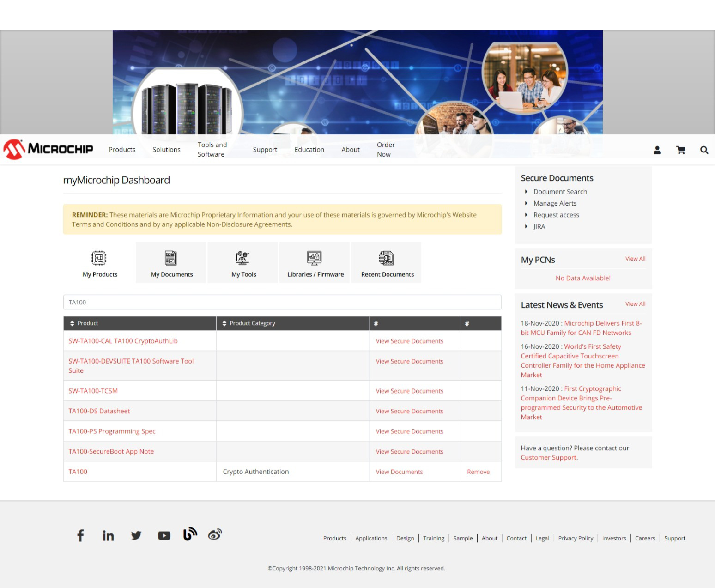This screenshot has height=588, width=715.
Task: Sort table by Product column arrows
Action: (72, 323)
